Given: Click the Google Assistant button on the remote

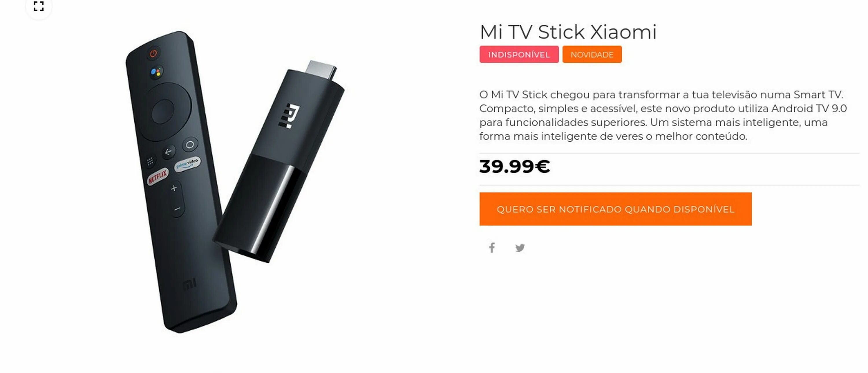Looking at the screenshot, I should pos(156,72).
